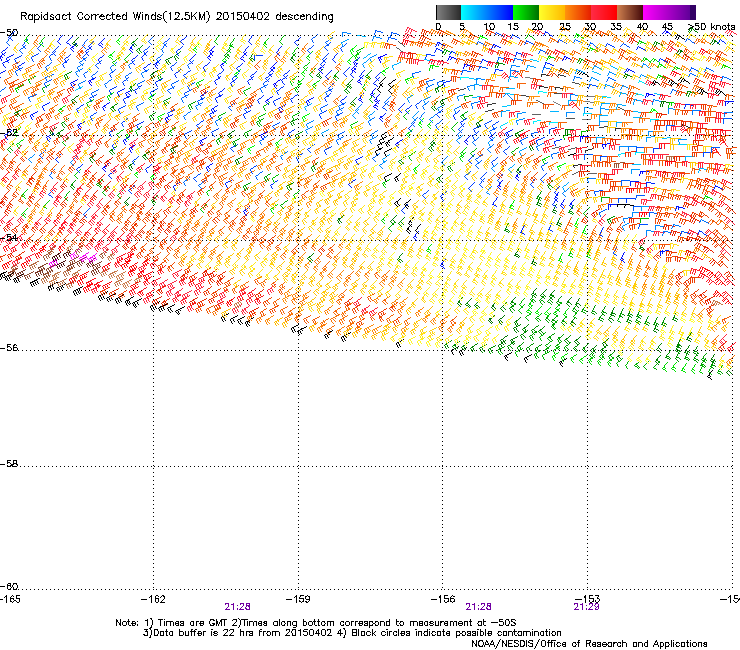
Task: Click the legend value '25'
Action: point(565,27)
